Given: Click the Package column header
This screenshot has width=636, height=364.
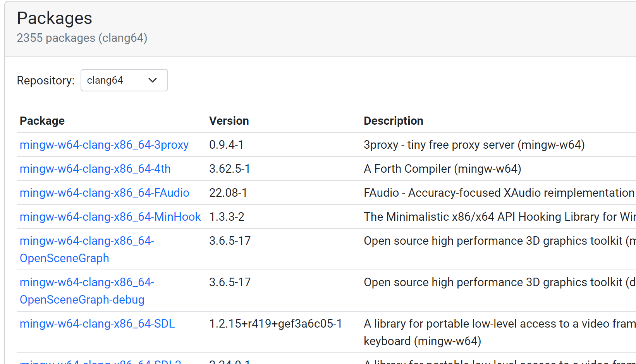Looking at the screenshot, I should tap(42, 121).
